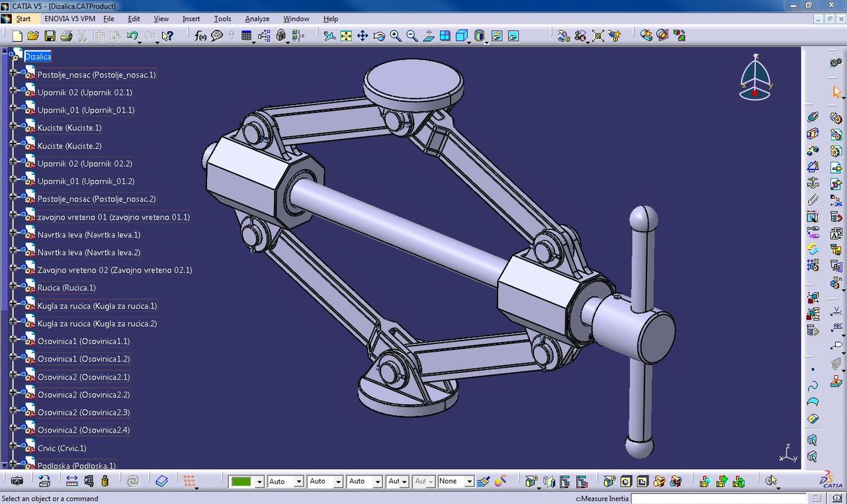
Task: Click the Shading view mode cylinder icon
Action: click(x=480, y=36)
